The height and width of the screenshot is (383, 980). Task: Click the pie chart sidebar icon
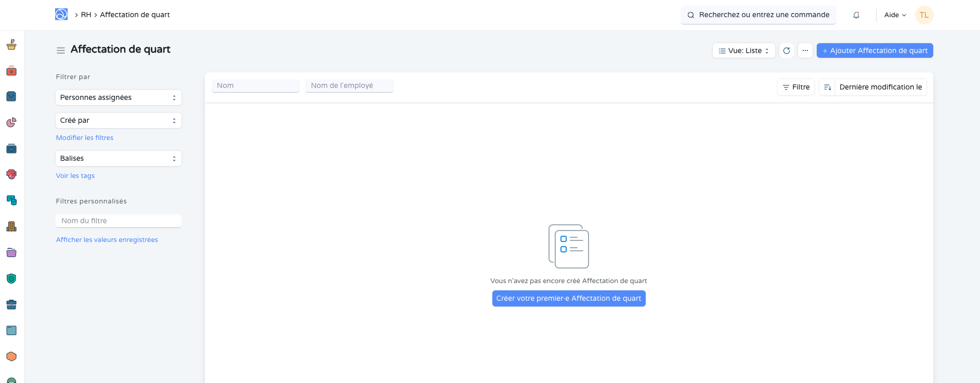pos(11,122)
